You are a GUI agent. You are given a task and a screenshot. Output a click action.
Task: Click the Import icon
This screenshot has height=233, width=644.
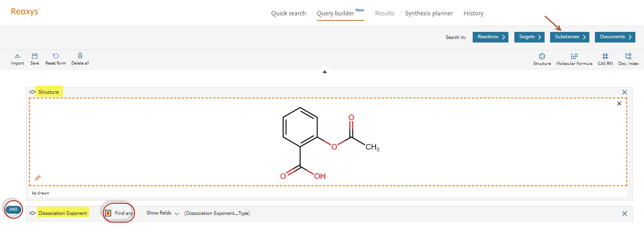point(17,56)
